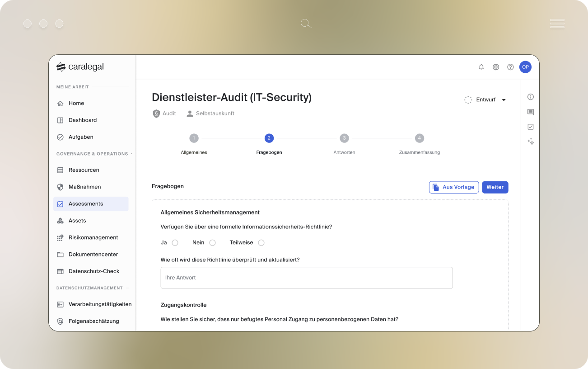Click the AI sparkle assistant icon
The width and height of the screenshot is (588, 369).
click(531, 142)
